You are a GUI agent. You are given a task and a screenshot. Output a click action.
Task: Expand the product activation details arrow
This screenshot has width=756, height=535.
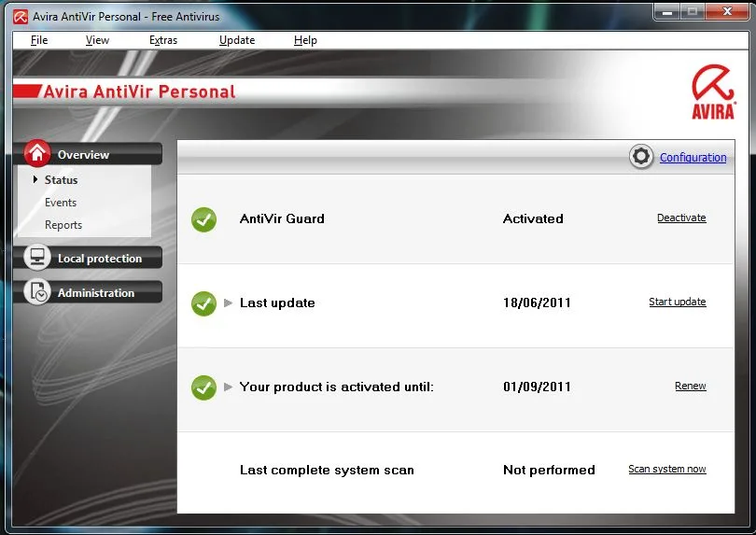click(228, 387)
